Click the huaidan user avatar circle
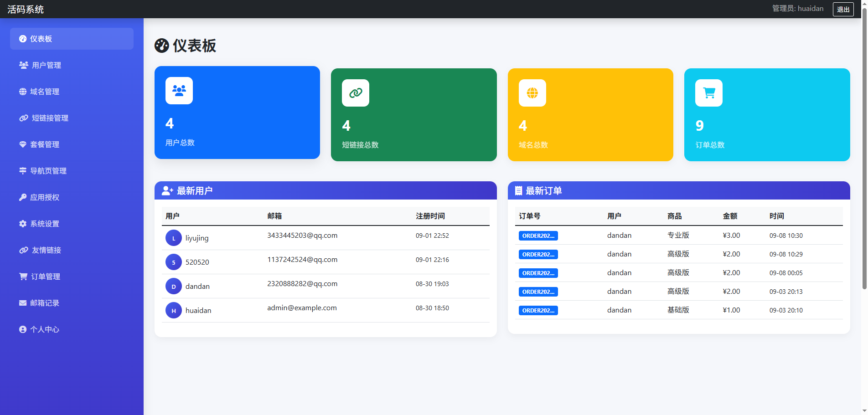The height and width of the screenshot is (415, 868). (x=173, y=310)
